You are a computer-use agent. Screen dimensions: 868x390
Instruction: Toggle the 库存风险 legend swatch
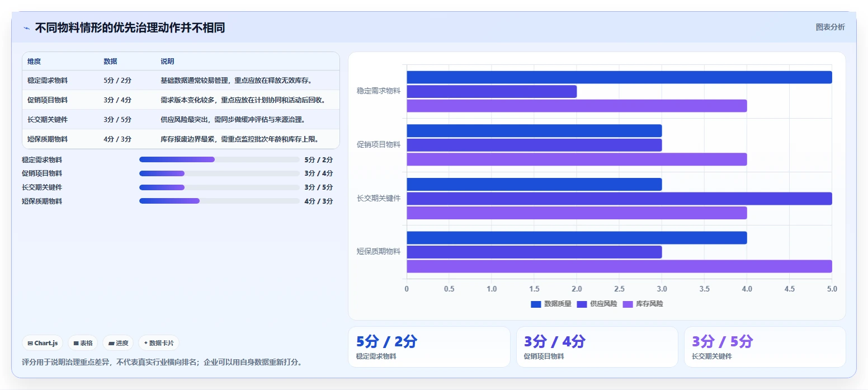[x=628, y=304]
